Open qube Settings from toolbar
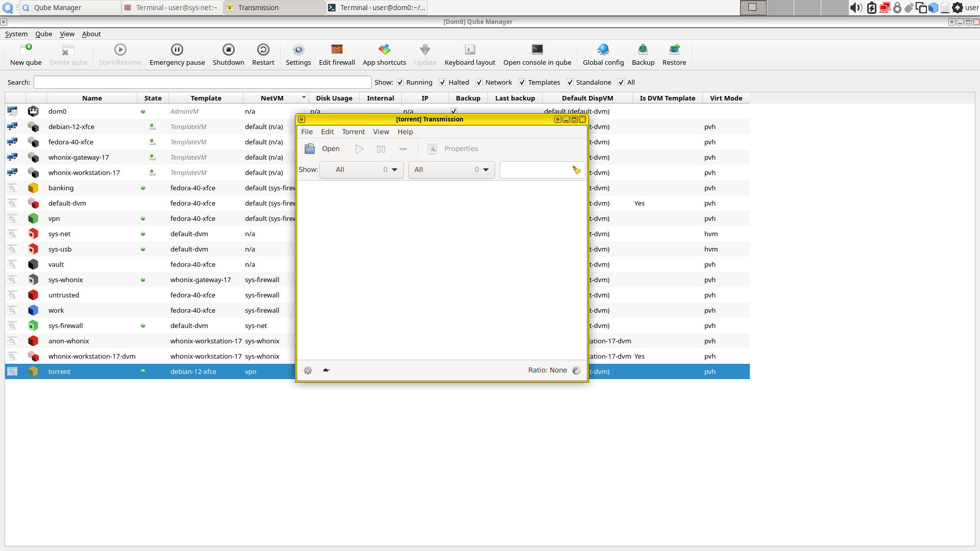Image resolution: width=980 pixels, height=551 pixels. coord(299,49)
